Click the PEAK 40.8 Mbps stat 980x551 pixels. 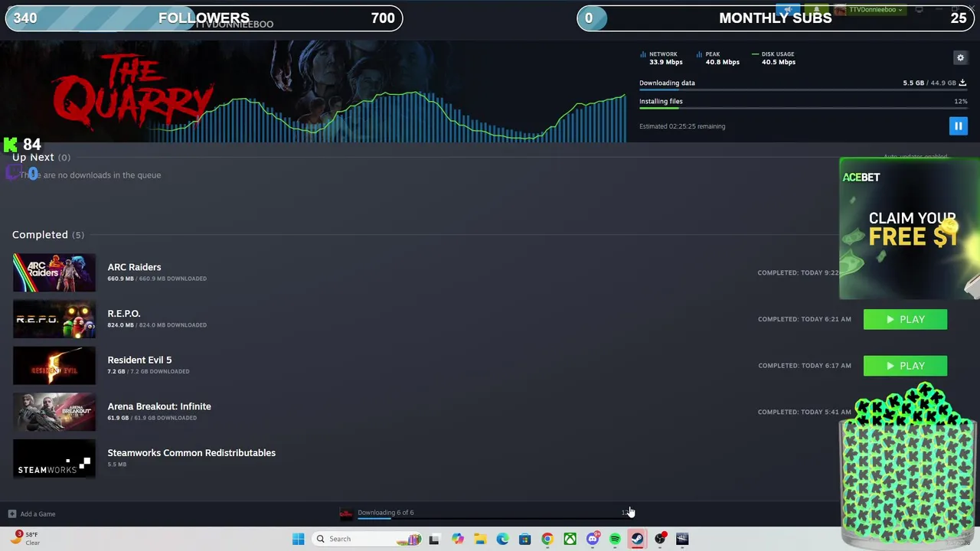pos(718,58)
